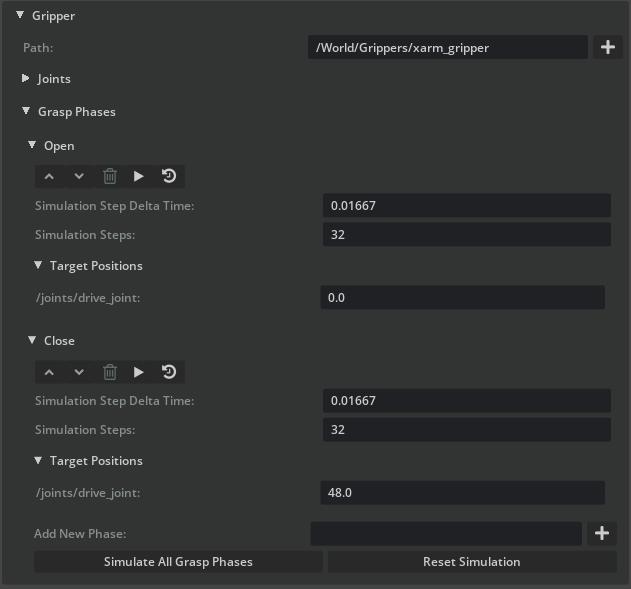Reset the Close phase simulation
This screenshot has width=631, height=589.
pyautogui.click(x=169, y=372)
